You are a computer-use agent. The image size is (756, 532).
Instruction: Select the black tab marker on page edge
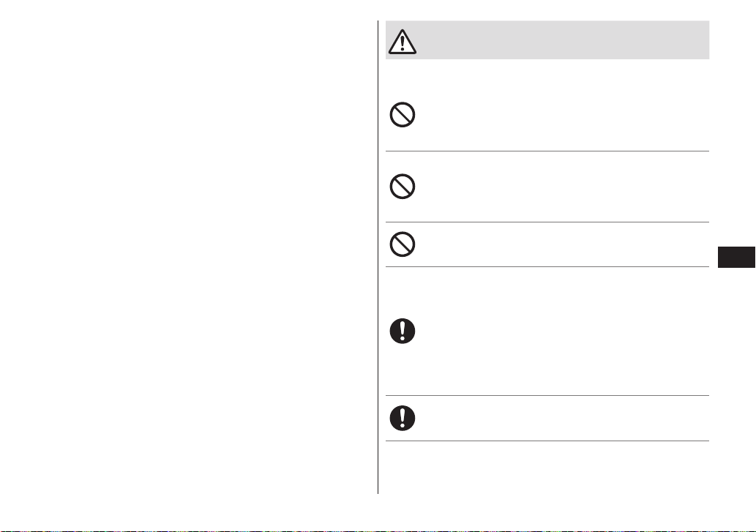click(x=736, y=257)
